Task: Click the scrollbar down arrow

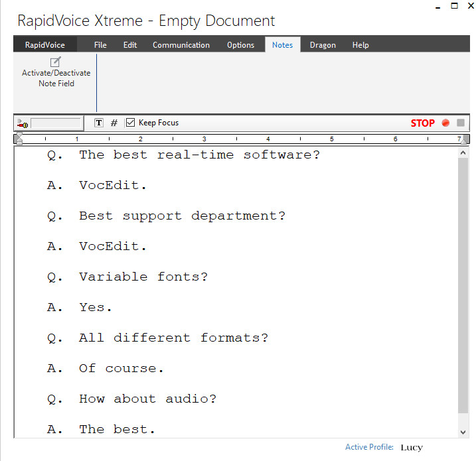Action: 463,432
